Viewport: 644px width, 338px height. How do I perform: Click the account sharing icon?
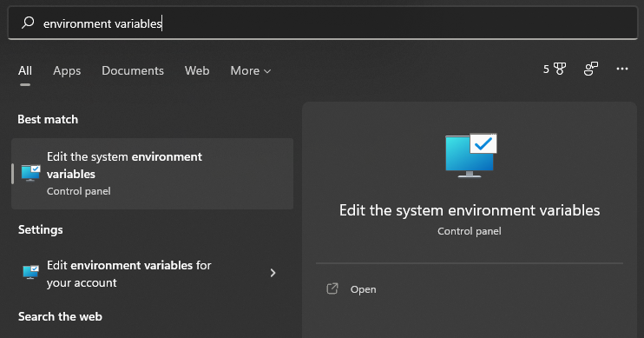[591, 70]
